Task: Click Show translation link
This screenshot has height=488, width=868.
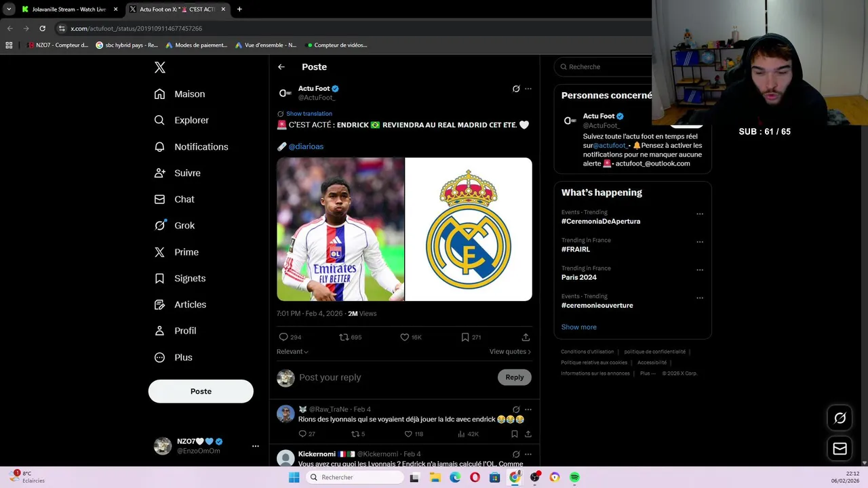Action: tap(309, 114)
